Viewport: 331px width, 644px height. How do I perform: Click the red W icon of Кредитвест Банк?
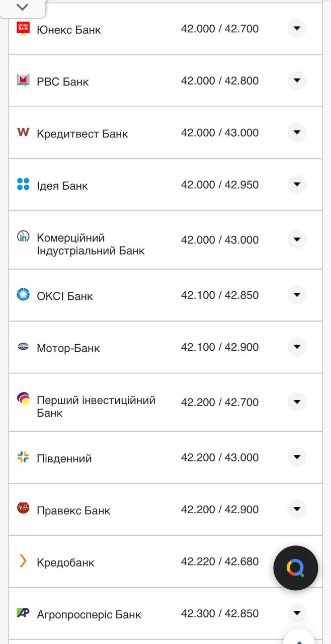tap(24, 133)
